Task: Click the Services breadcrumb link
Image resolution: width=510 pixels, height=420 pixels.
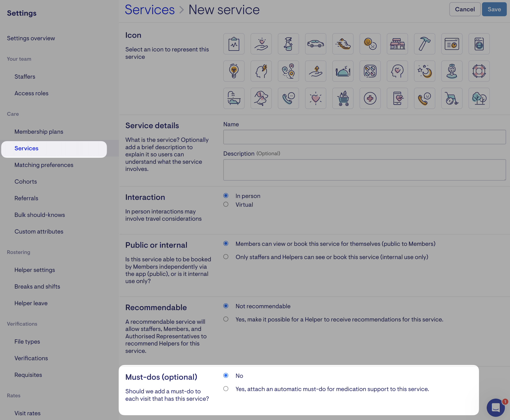Action: coord(150,10)
